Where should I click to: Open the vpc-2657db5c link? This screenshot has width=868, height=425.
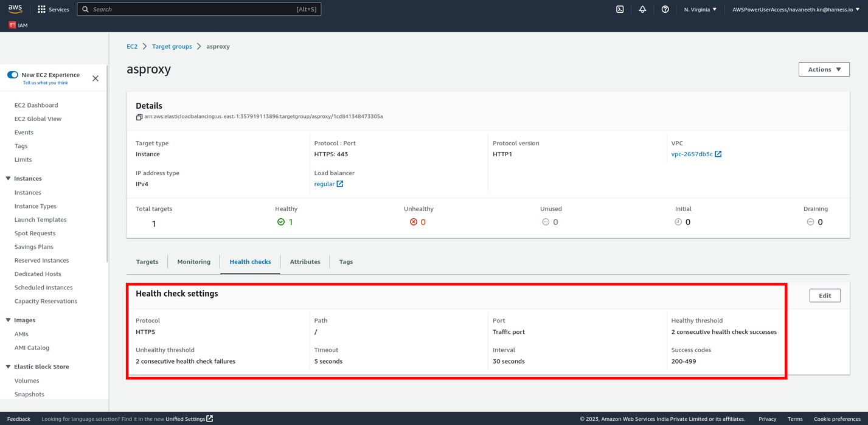692,154
